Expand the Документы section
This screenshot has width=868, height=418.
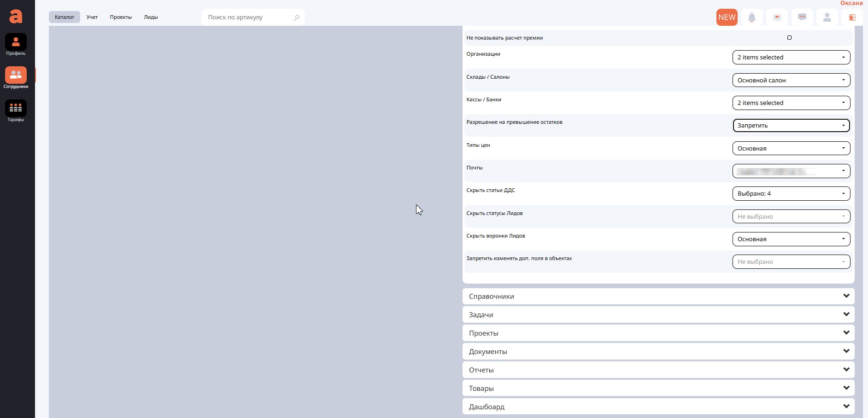pos(658,352)
